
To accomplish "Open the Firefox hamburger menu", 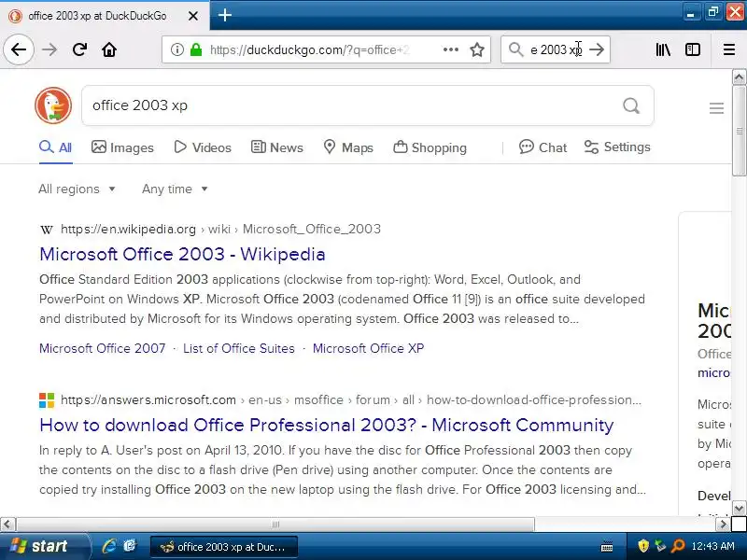I will tap(729, 49).
